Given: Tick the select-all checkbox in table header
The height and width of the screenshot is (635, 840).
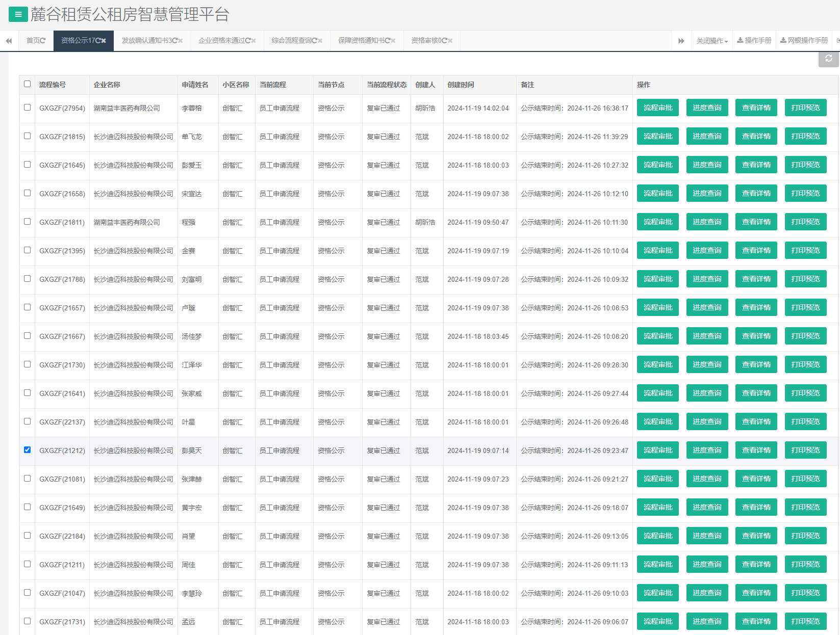Looking at the screenshot, I should (x=28, y=84).
